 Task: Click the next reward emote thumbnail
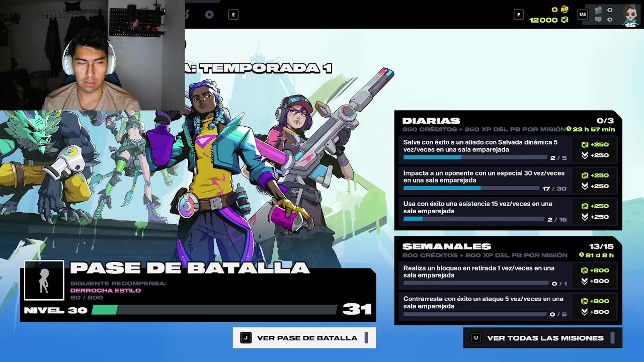pyautogui.click(x=44, y=281)
